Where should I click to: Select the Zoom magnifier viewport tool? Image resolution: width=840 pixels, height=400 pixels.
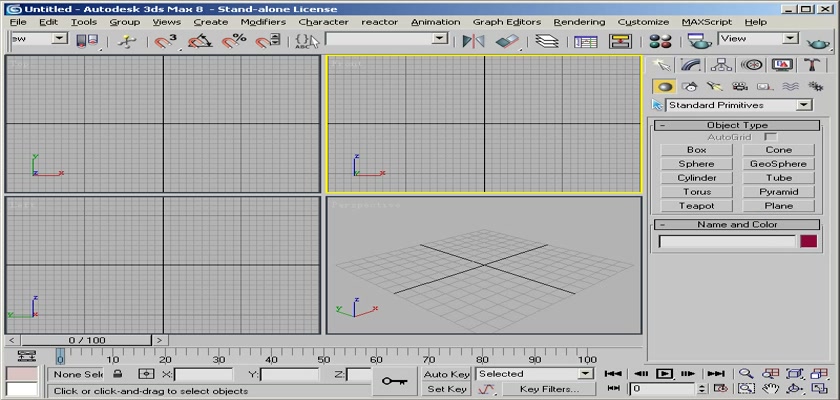pyautogui.click(x=746, y=374)
